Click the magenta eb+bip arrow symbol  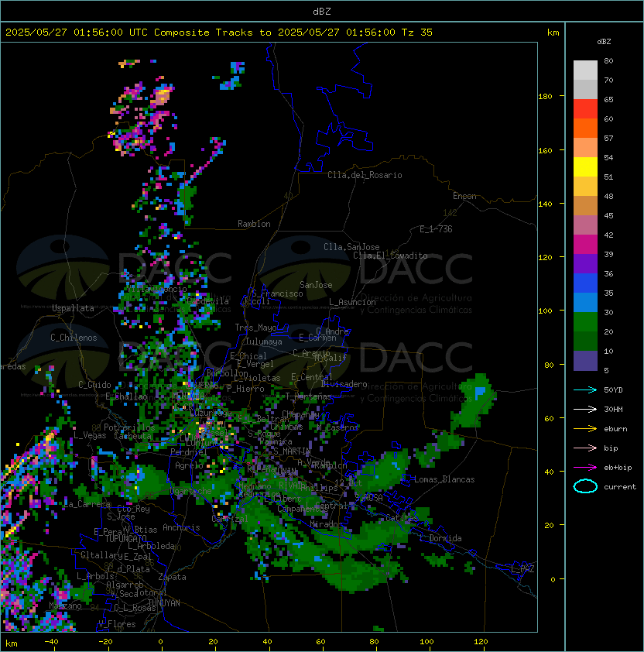tap(585, 468)
